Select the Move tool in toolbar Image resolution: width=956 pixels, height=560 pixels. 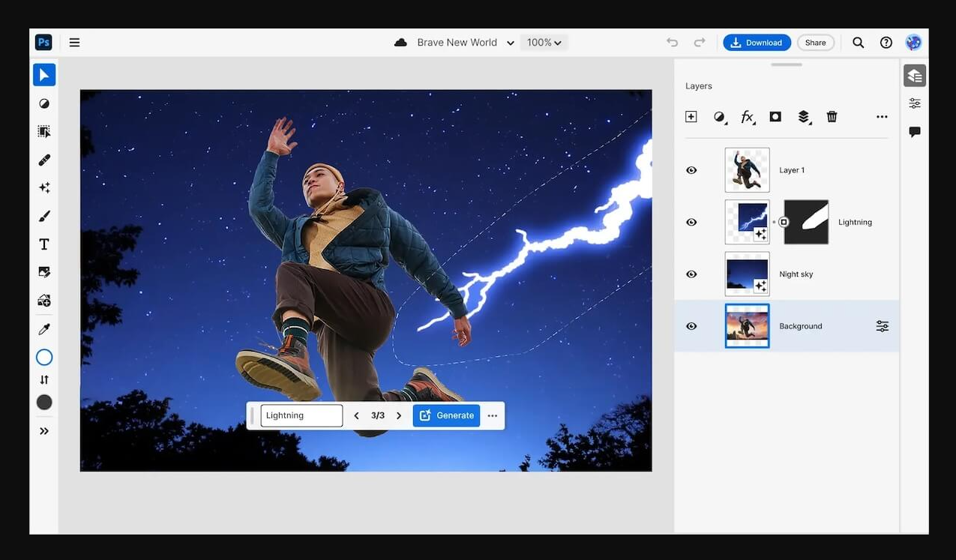(x=44, y=75)
